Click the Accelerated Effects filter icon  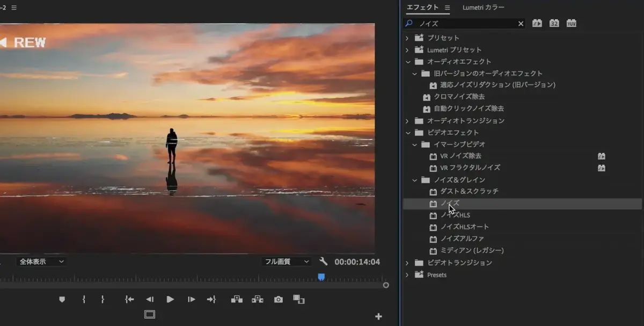[537, 23]
